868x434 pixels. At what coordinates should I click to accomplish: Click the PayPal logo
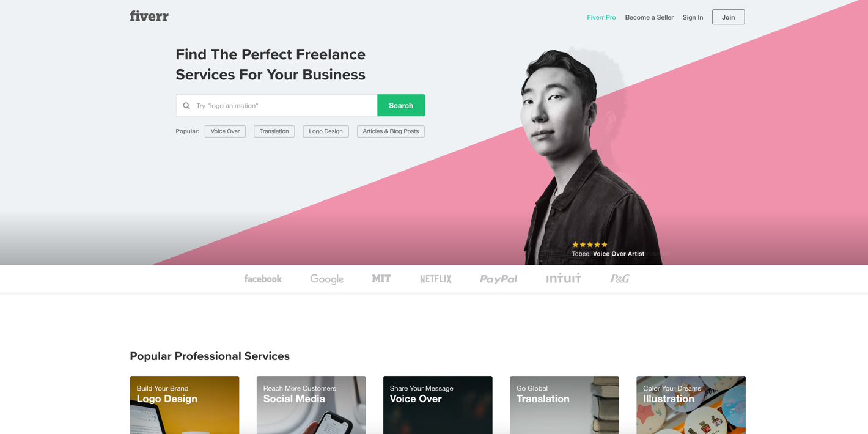click(x=498, y=279)
